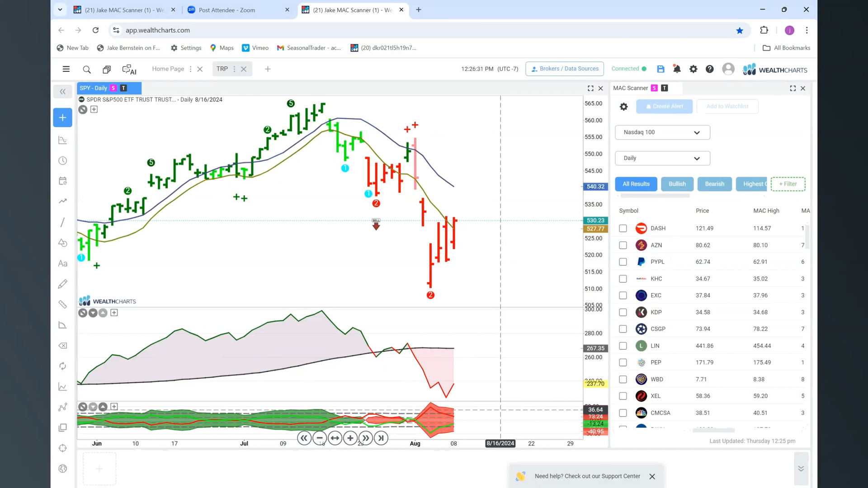This screenshot has width=868, height=488.
Task: Open the symbol search magnifier
Action: point(87,69)
